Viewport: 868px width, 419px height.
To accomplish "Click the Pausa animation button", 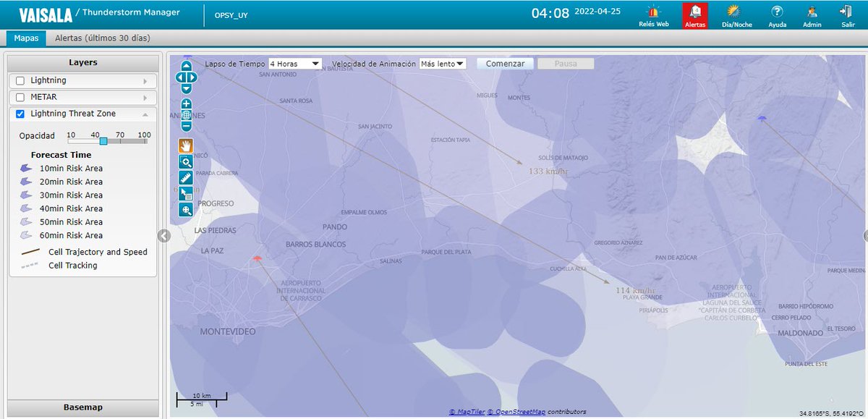I will 566,64.
